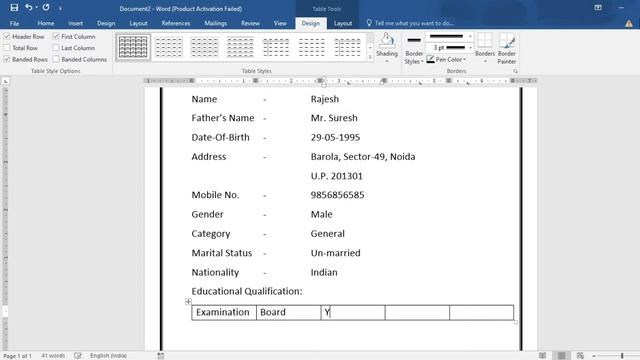
Task: Toggle the First Column checkbox
Action: [56, 36]
